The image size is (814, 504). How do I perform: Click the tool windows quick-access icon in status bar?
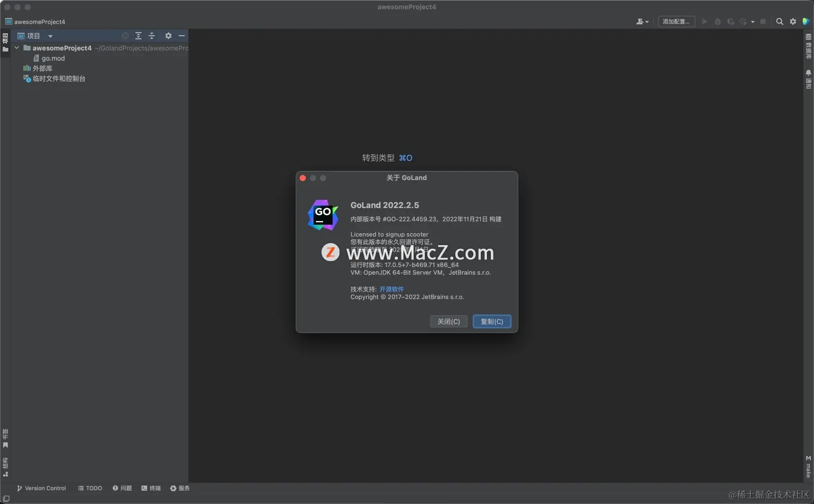pyautogui.click(x=6, y=499)
